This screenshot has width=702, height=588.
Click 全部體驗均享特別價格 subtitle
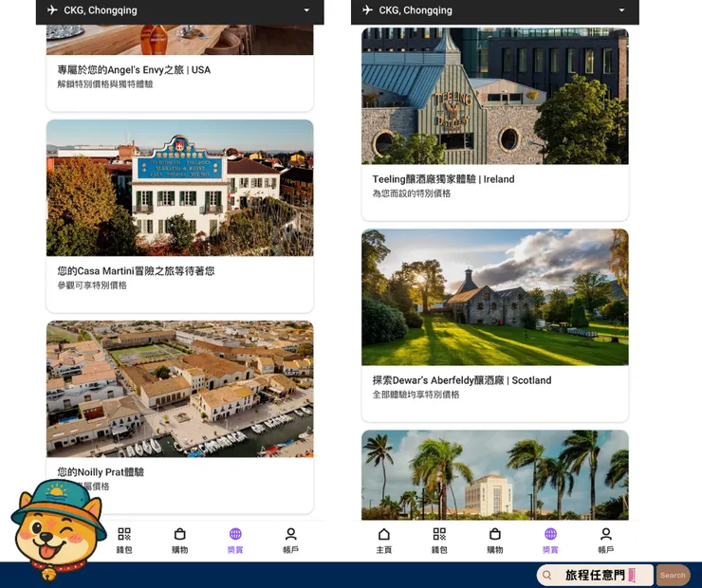416,395
